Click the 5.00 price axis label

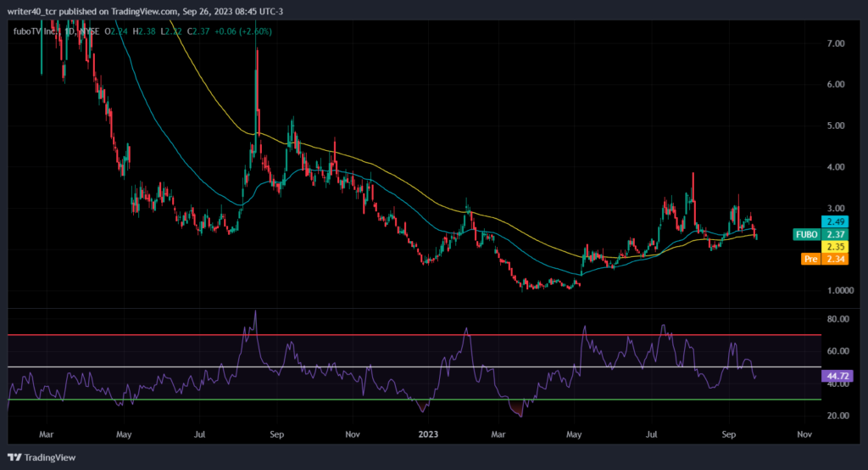[x=835, y=126]
